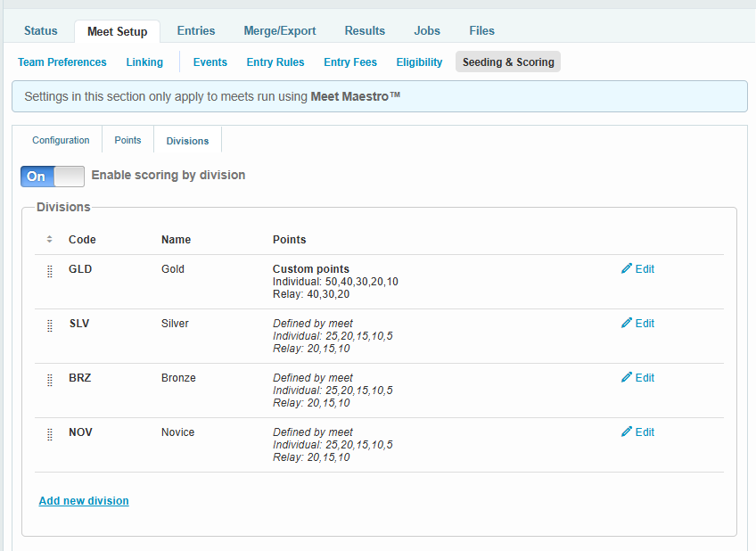Select the Points sub-tab
The height and width of the screenshot is (551, 756).
(x=127, y=141)
